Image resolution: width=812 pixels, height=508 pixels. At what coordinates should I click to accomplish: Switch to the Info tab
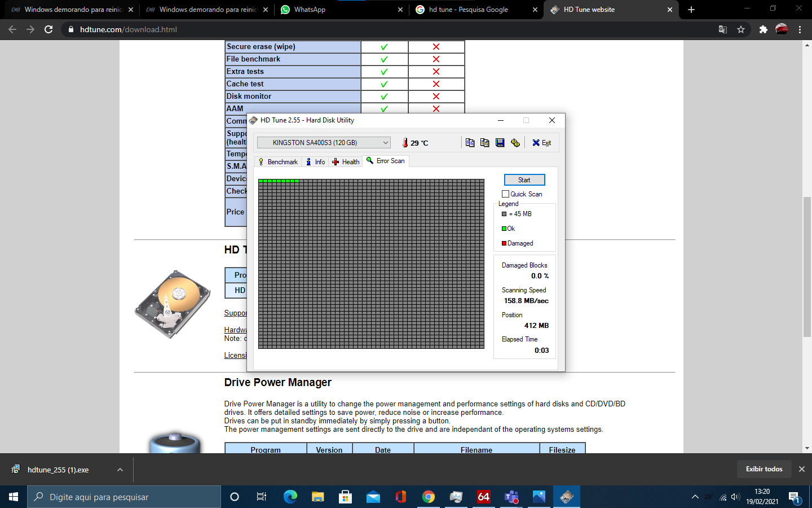click(x=315, y=161)
